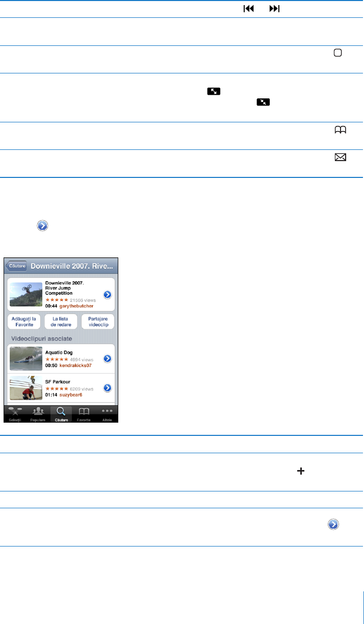Click the star rating of Downieville 2007 video
This screenshot has height=624, width=364.
click(x=57, y=300)
